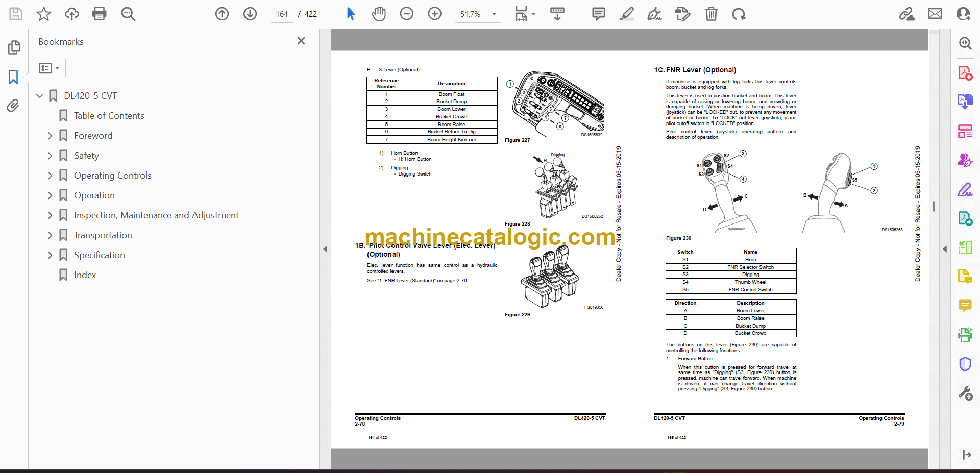Close the Bookmarks panel
980x473 pixels.
point(301,41)
